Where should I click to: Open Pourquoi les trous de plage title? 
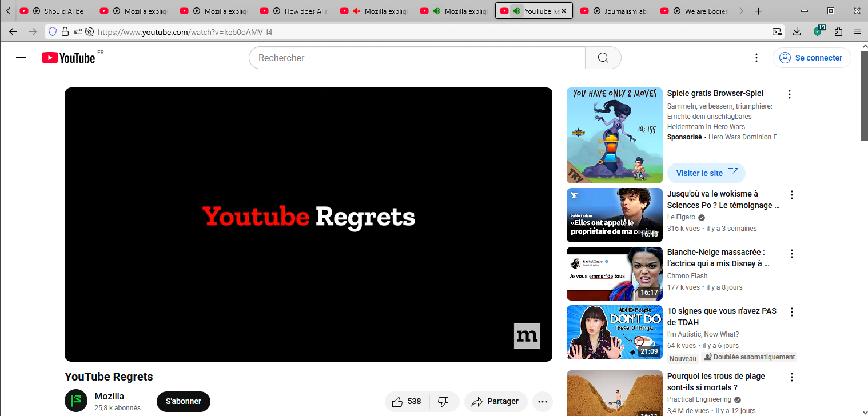pyautogui.click(x=716, y=381)
